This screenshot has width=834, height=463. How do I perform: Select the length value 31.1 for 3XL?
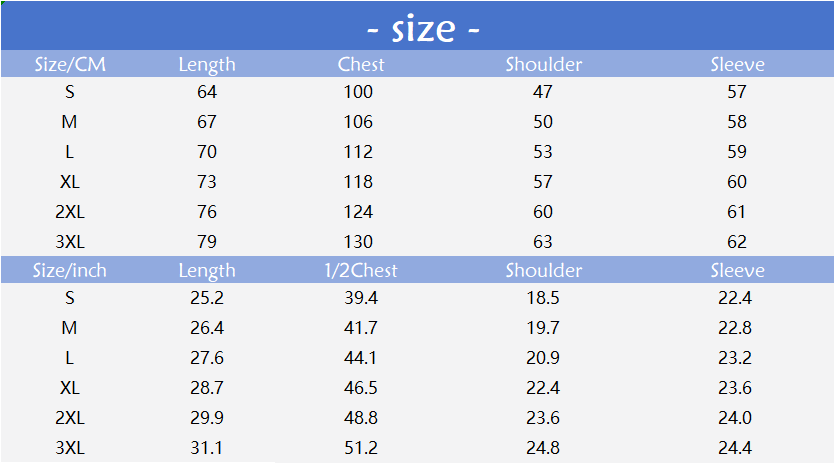207,448
